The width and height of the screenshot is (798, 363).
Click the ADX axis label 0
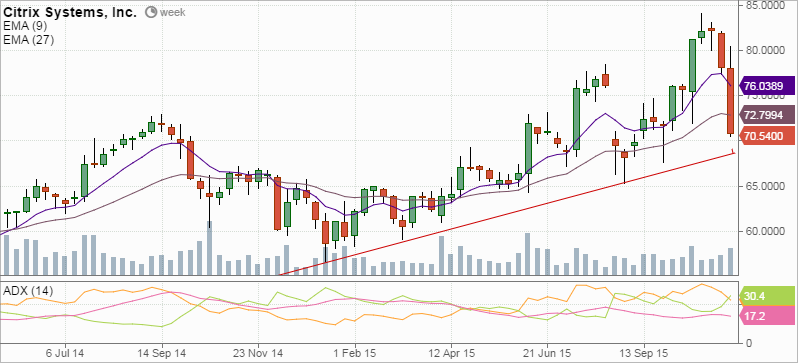[748, 344]
